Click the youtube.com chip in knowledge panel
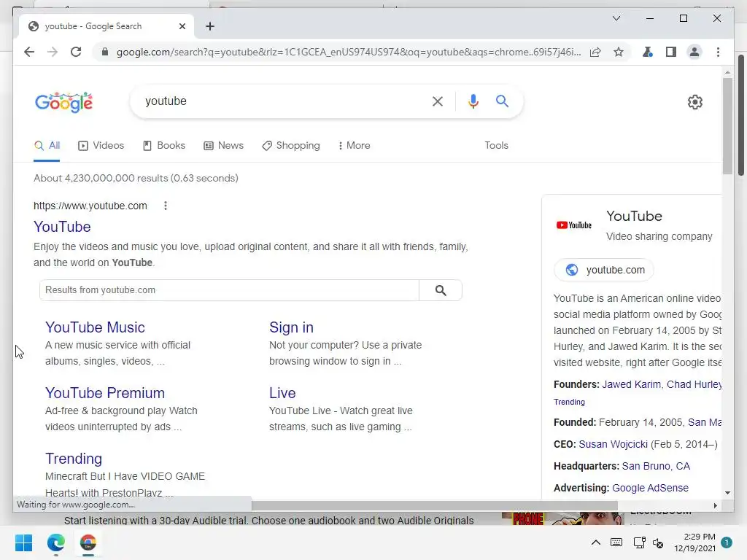The image size is (747, 560). click(604, 270)
